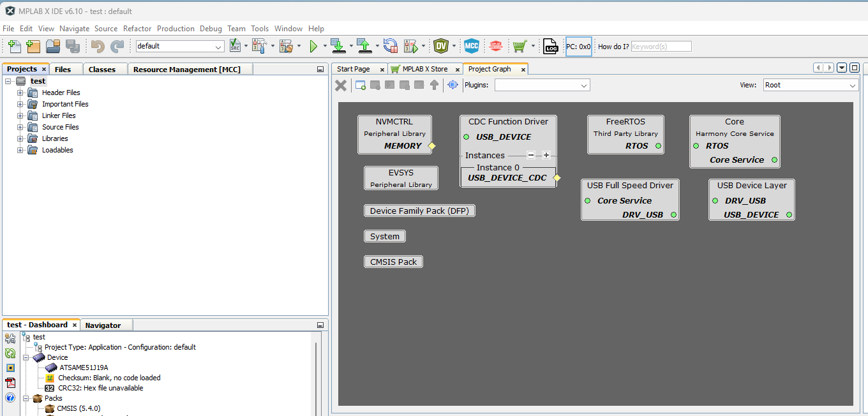Remove a CDC instance with minus button
The image size is (868, 416).
click(531, 155)
